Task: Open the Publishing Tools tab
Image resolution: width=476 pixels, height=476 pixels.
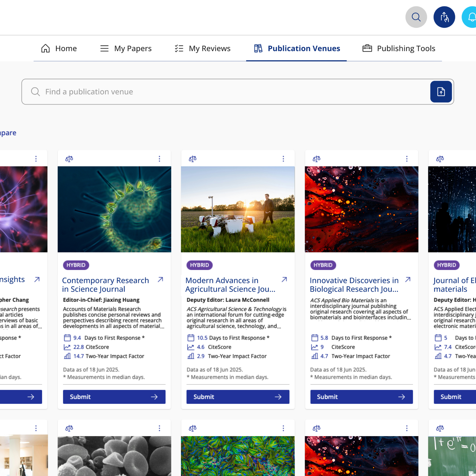Action: tap(399, 48)
